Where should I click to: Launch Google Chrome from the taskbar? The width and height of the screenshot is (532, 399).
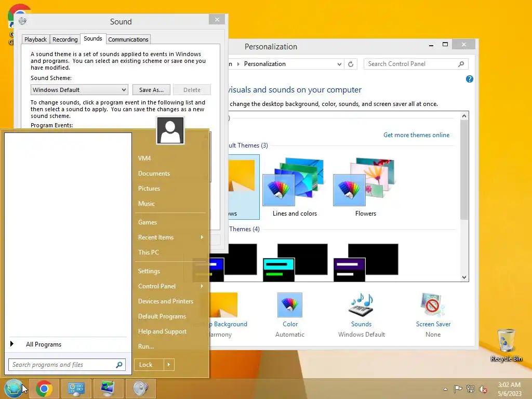(x=44, y=389)
